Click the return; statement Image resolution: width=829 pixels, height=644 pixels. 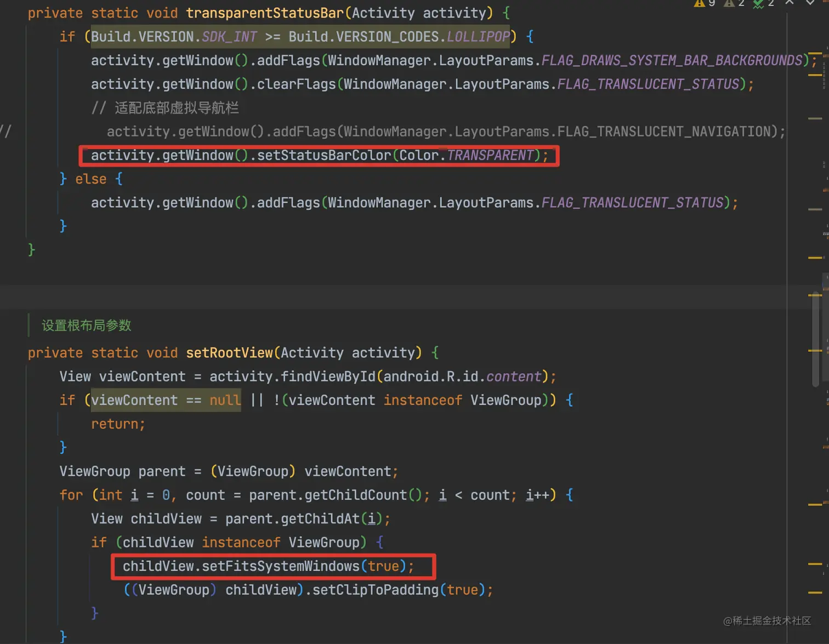point(118,424)
